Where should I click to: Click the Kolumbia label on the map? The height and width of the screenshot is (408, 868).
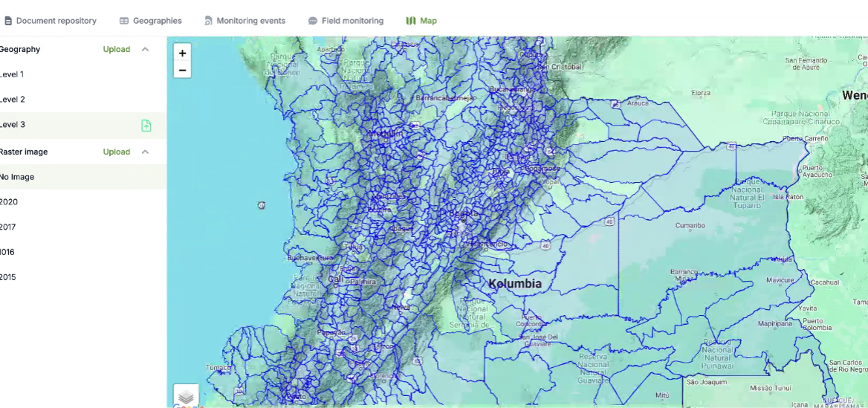(x=515, y=284)
